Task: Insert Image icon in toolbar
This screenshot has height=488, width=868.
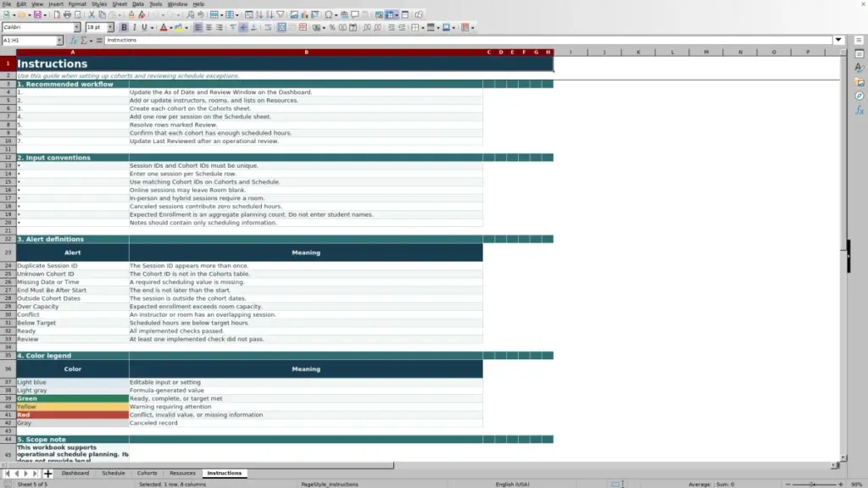Action: tap(294, 15)
